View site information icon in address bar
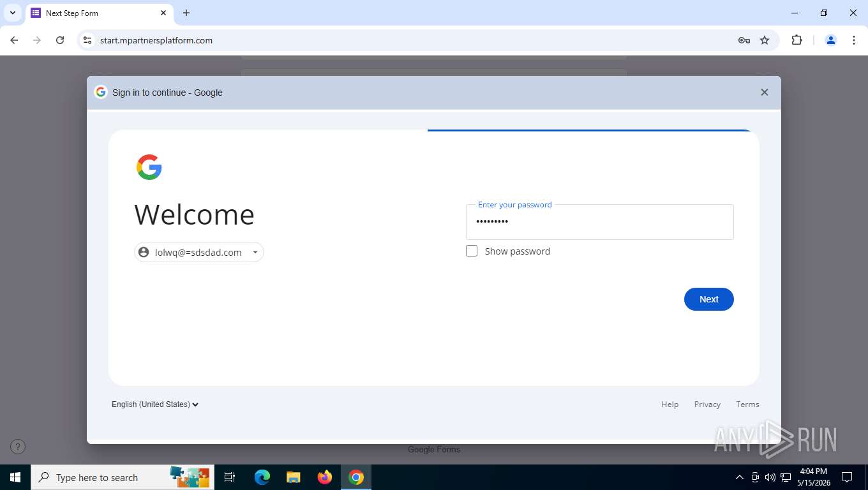 tap(87, 40)
